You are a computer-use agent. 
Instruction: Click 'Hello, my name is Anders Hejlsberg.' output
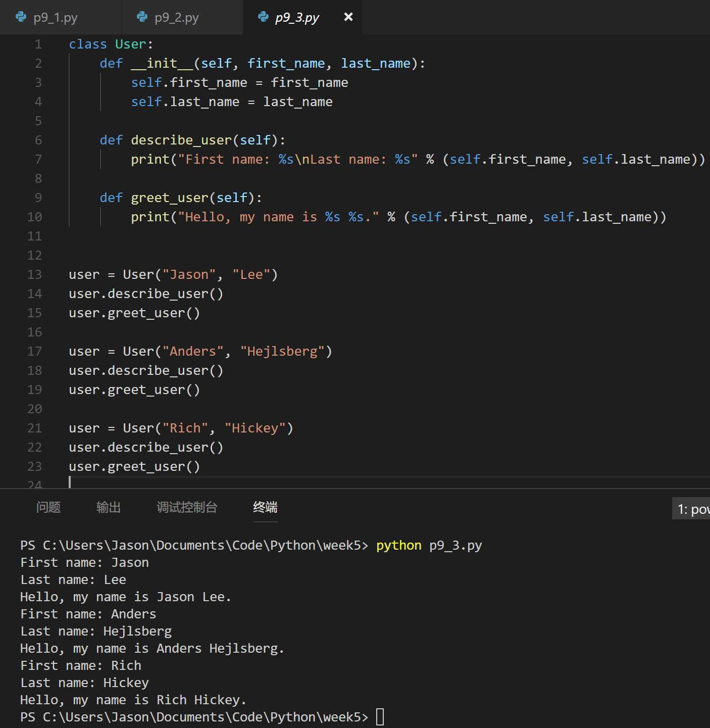[152, 649]
